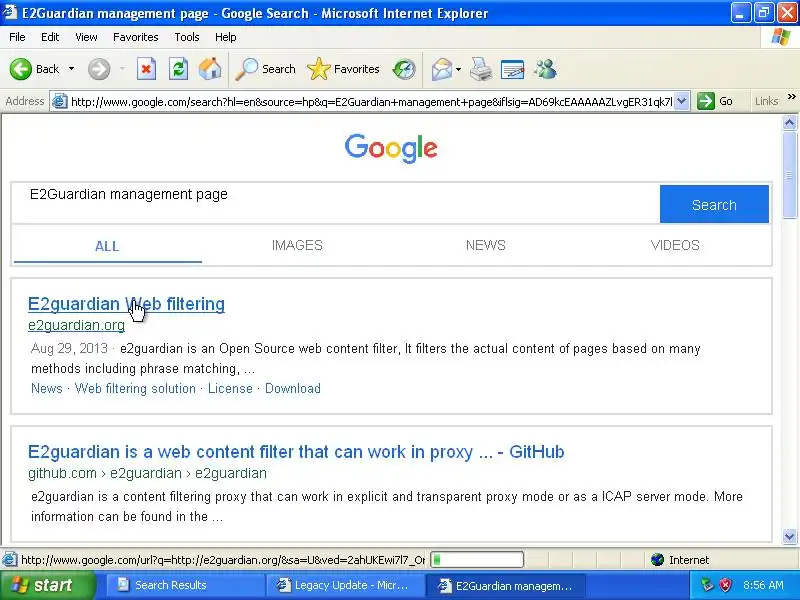Open the Back button history dropdown arrow
Image resolution: width=800 pixels, height=600 pixels.
click(x=71, y=69)
